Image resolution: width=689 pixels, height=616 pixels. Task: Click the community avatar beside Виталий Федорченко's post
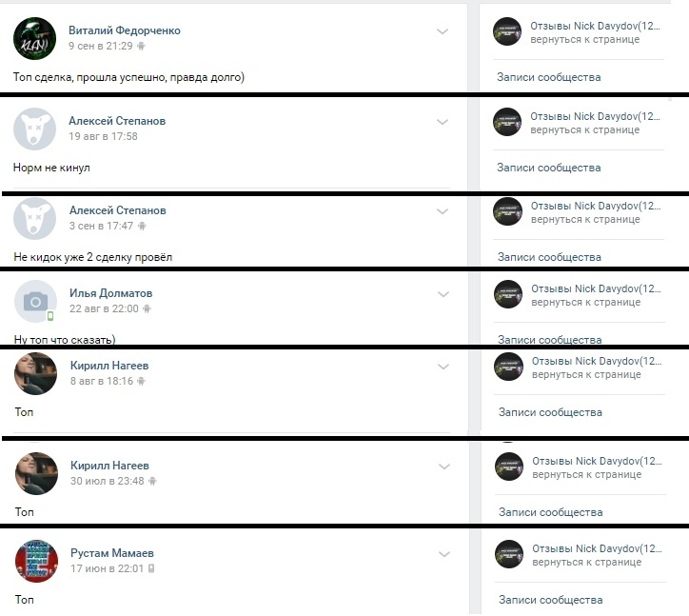pos(507,31)
